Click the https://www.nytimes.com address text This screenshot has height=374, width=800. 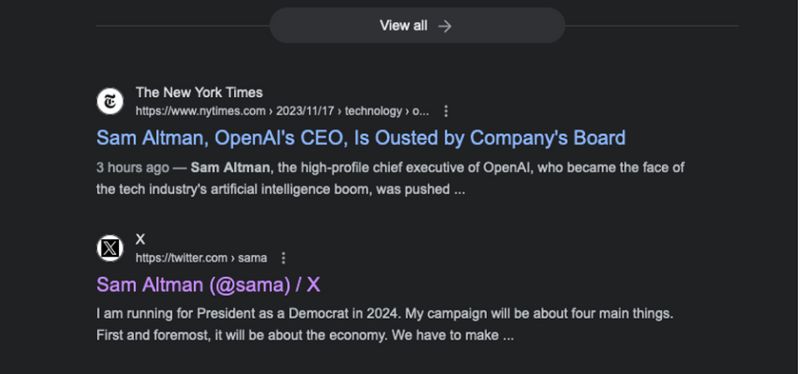201,111
